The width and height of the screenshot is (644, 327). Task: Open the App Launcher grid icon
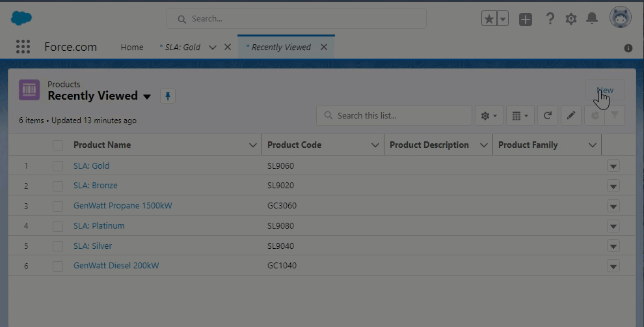pos(23,47)
